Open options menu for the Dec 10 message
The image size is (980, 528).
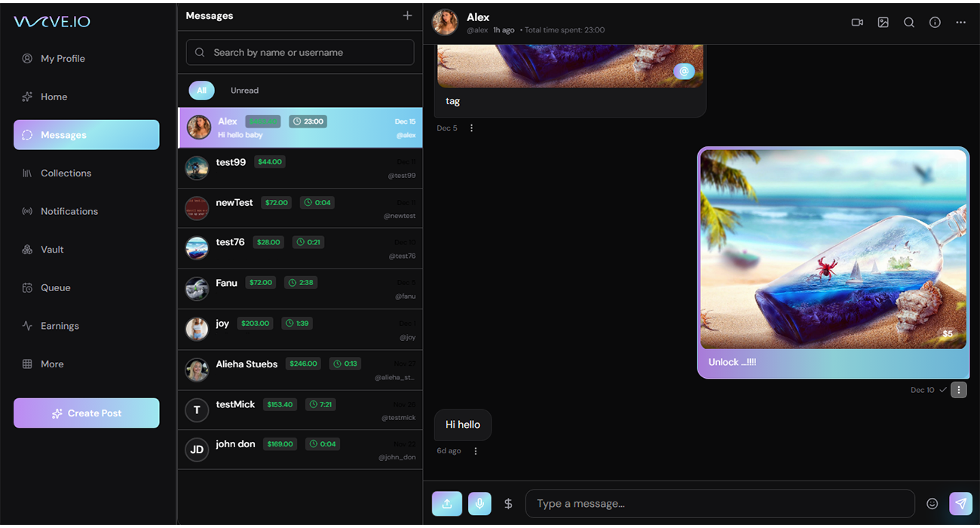[x=958, y=390]
